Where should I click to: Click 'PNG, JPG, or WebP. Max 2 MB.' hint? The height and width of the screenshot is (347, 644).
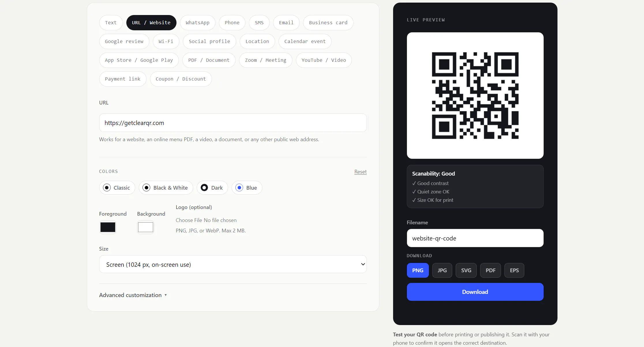(211, 231)
